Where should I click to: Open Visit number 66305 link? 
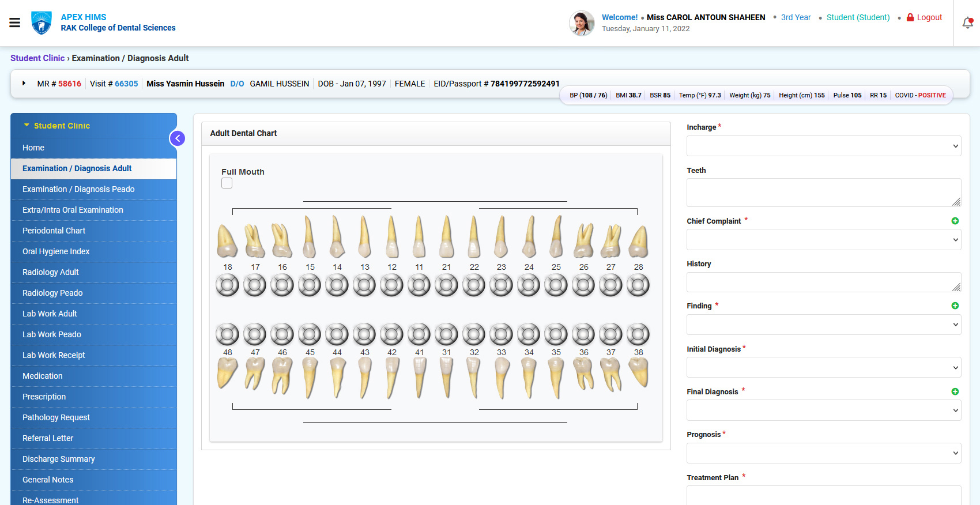click(x=126, y=84)
